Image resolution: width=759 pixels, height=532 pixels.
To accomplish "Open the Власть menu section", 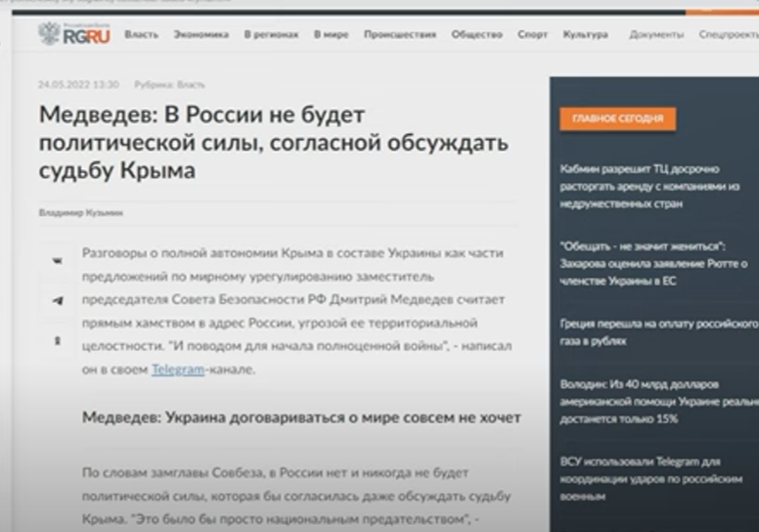I will point(142,34).
